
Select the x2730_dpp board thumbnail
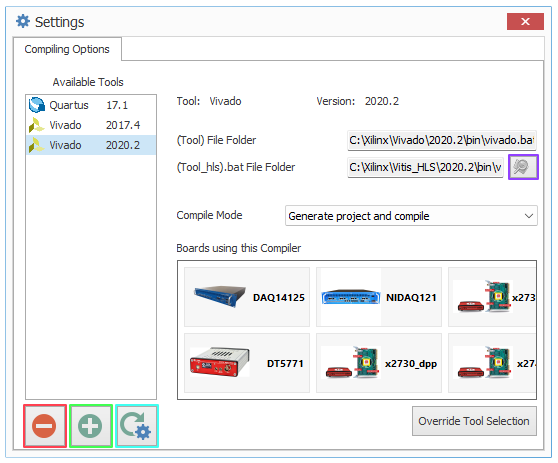point(379,363)
